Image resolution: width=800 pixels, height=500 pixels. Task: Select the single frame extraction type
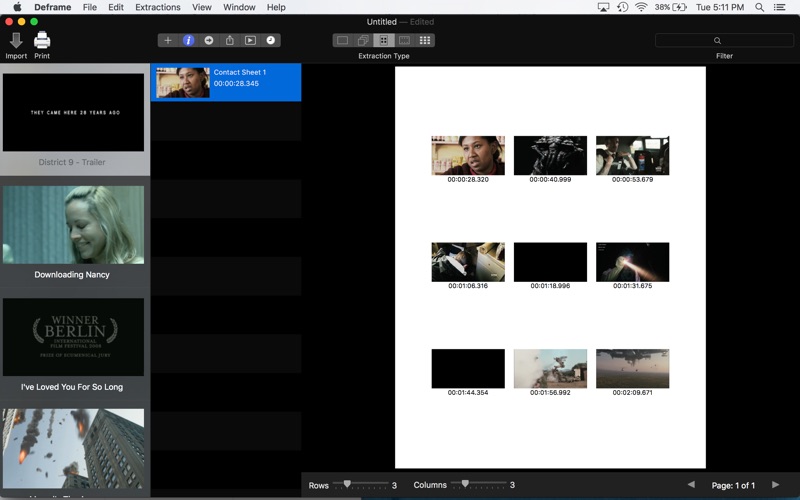342,41
